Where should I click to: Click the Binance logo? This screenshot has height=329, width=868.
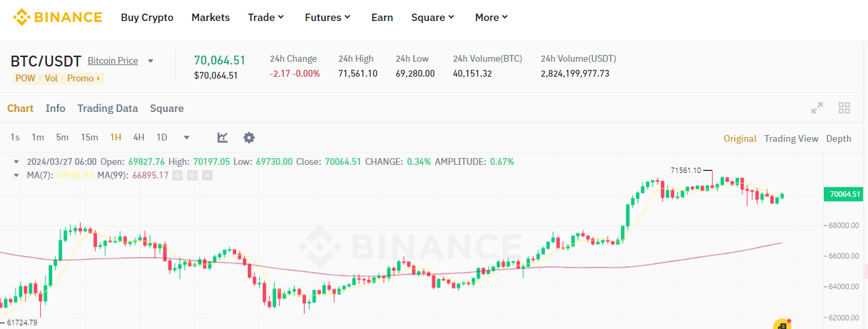tap(58, 17)
